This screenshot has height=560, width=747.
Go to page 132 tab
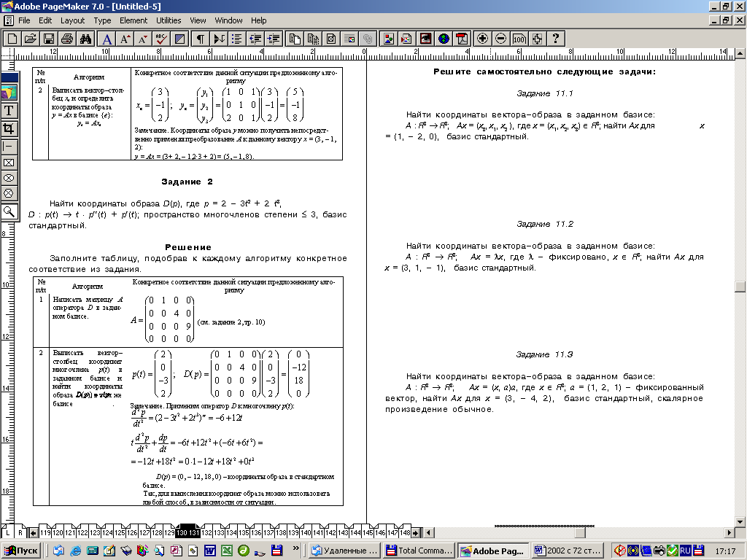(206, 533)
